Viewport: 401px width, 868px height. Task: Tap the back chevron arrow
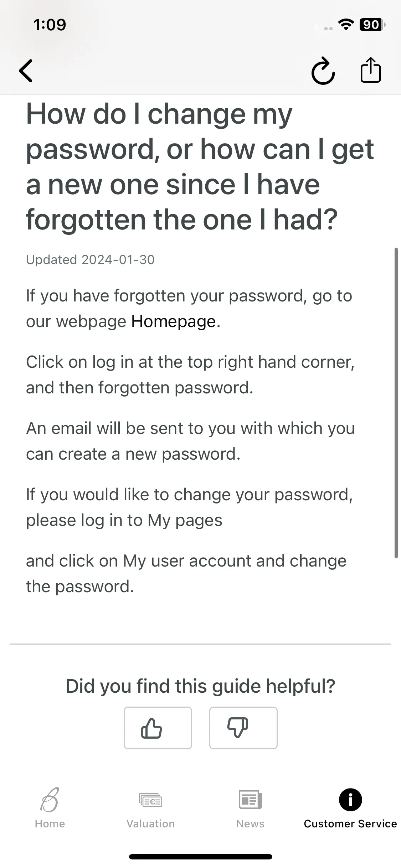pyautogui.click(x=26, y=71)
